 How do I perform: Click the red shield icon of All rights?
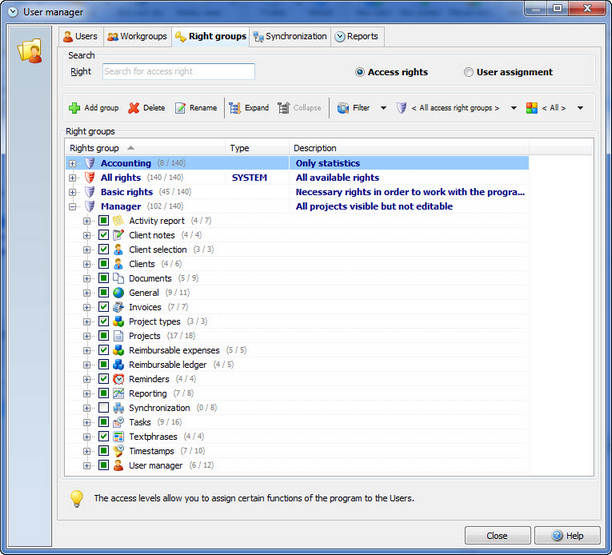90,178
